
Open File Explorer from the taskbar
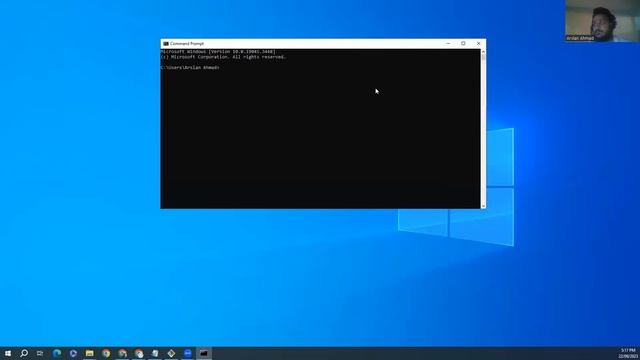[x=89, y=353]
